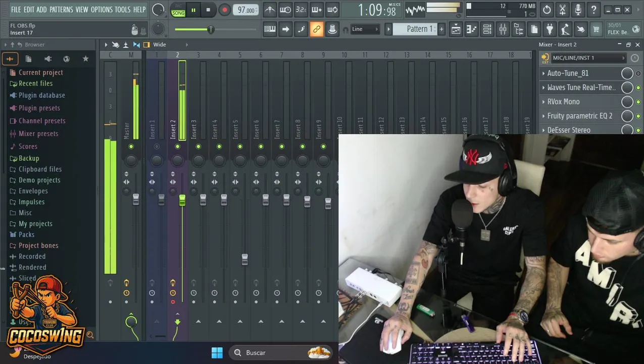Switch between PAT and SONG mode

point(178,10)
